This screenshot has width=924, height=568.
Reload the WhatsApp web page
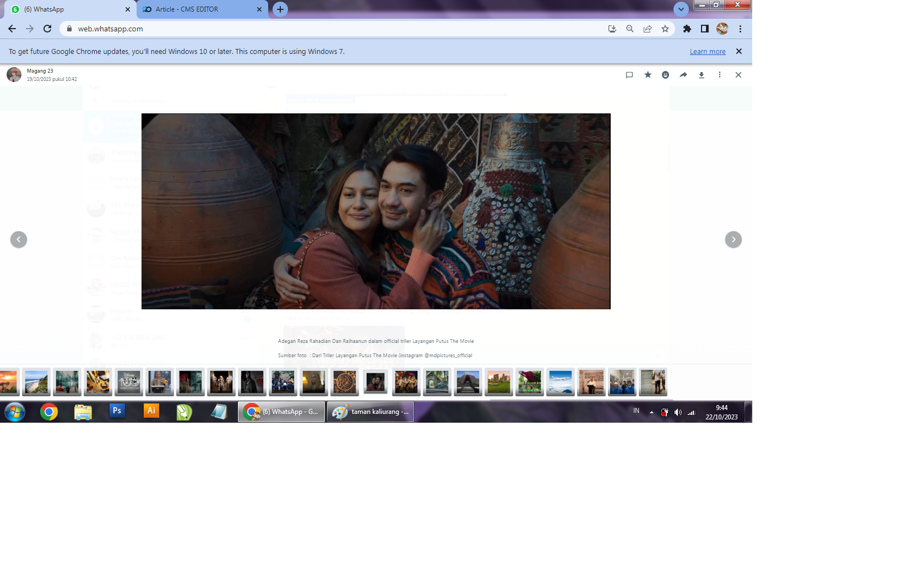(47, 29)
